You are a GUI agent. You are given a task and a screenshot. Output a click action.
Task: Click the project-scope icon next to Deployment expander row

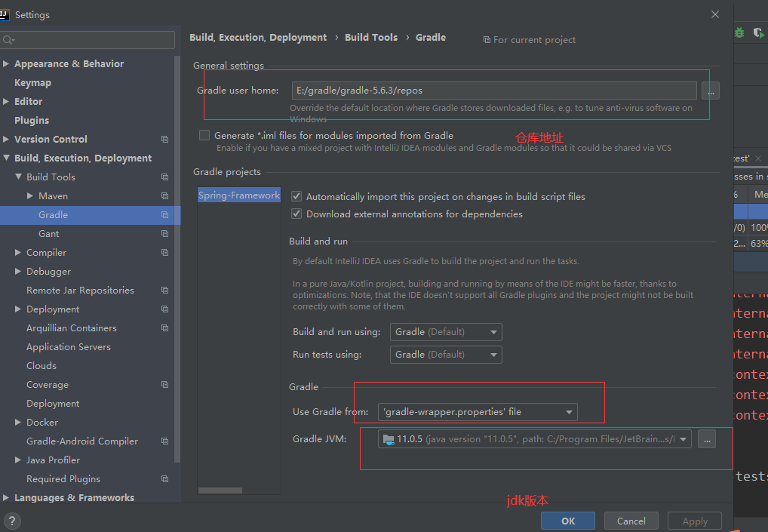tap(165, 309)
